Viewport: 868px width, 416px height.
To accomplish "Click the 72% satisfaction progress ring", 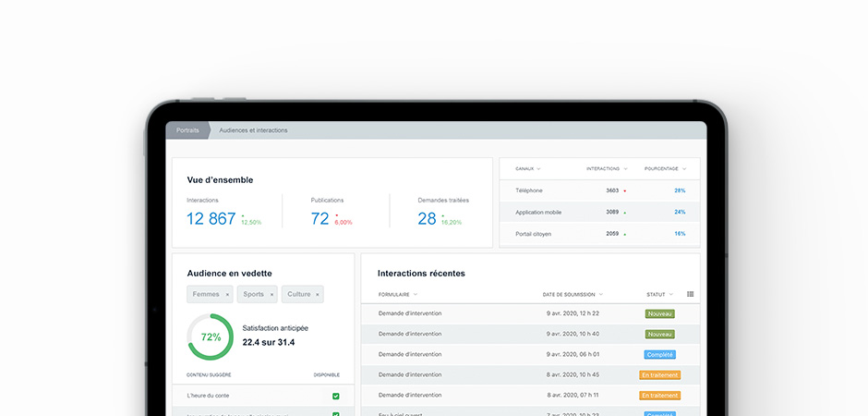I will (211, 336).
